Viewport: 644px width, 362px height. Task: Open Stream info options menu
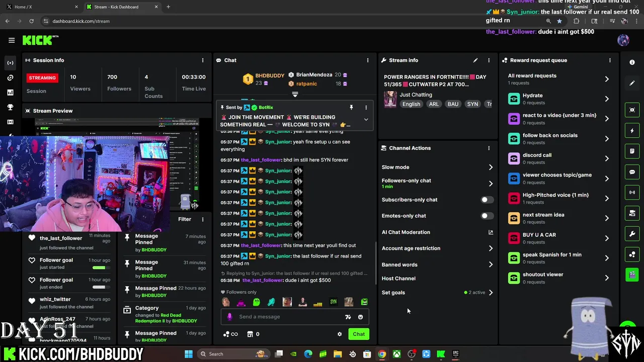click(489, 60)
